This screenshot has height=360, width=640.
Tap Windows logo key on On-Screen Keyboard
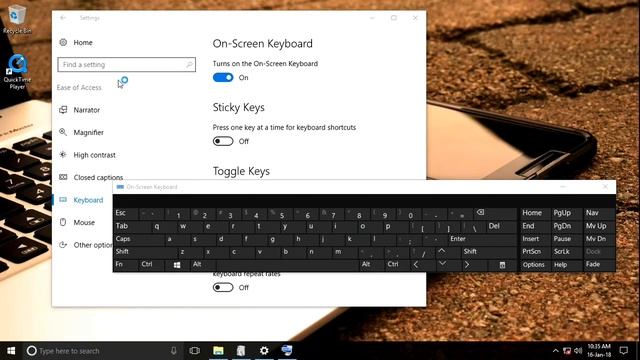[x=177, y=264]
